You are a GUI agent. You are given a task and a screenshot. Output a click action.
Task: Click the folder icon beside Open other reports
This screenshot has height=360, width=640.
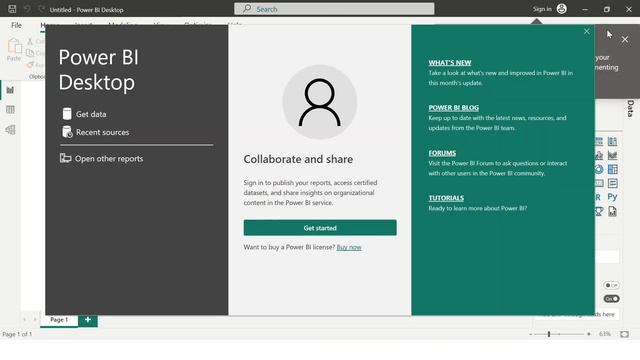65,158
